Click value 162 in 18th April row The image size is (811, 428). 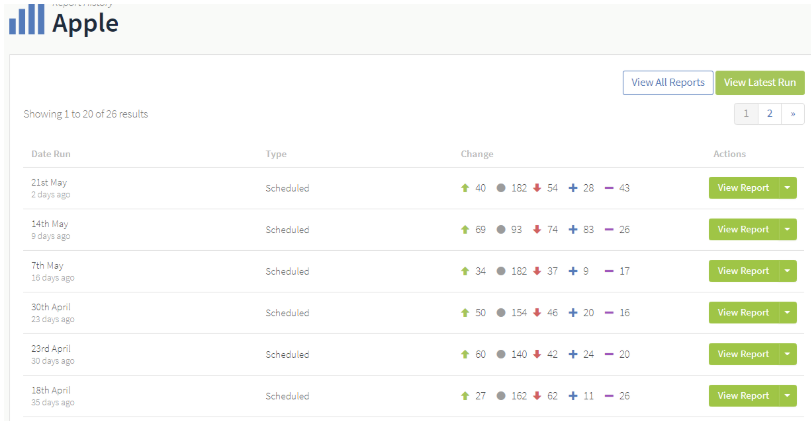[519, 396]
